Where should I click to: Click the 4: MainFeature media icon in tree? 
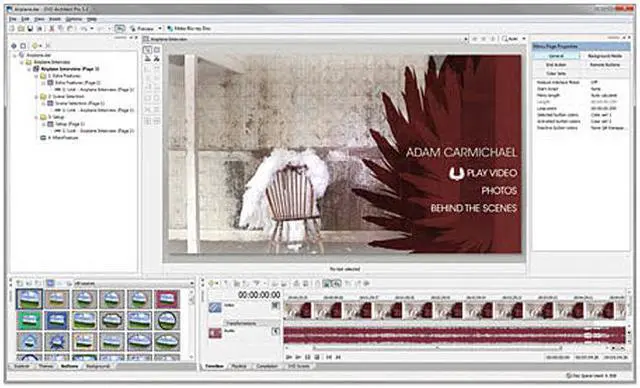[x=43, y=138]
